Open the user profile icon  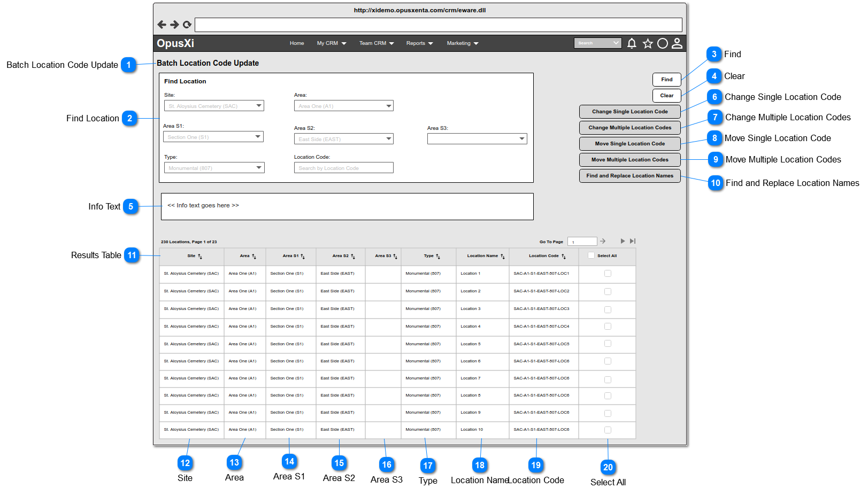point(677,43)
